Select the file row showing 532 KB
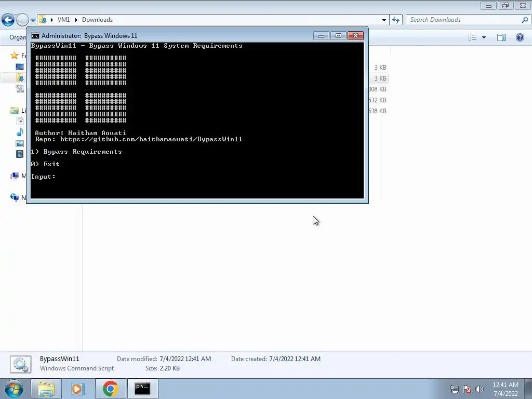This screenshot has height=399, width=532. 378,100
